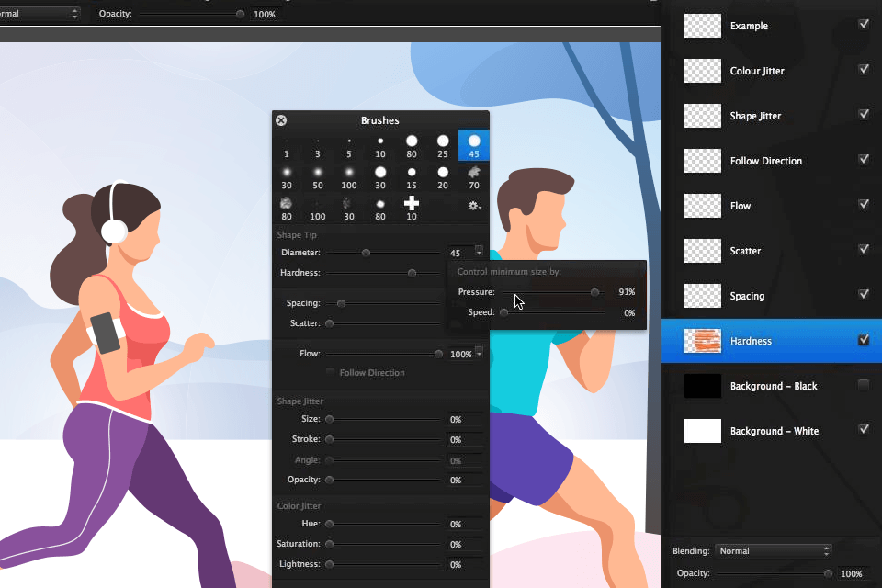Adjust Color Jitter Saturation slider
This screenshot has height=588, width=882.
click(330, 544)
